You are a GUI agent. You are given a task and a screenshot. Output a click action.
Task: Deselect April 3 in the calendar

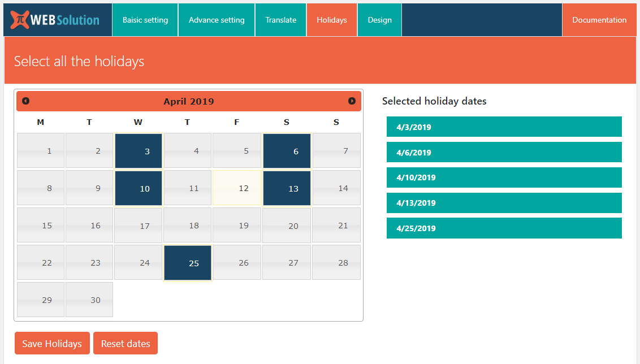(x=139, y=150)
